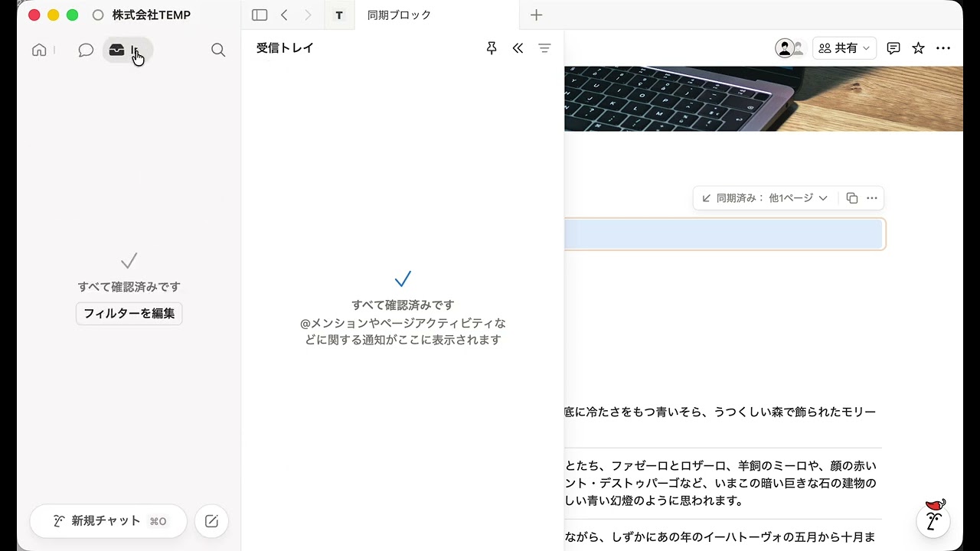Click the keyboard cover image
This screenshot has height=551, width=980.
(763, 99)
